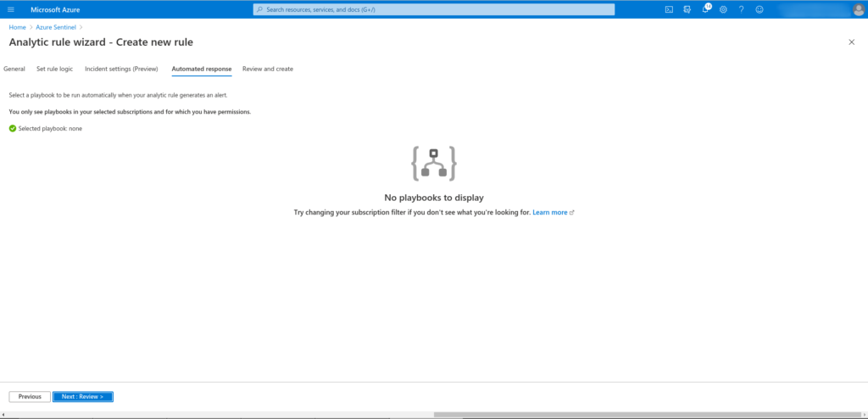Click the Previous button
The image size is (868, 419).
(x=30, y=397)
